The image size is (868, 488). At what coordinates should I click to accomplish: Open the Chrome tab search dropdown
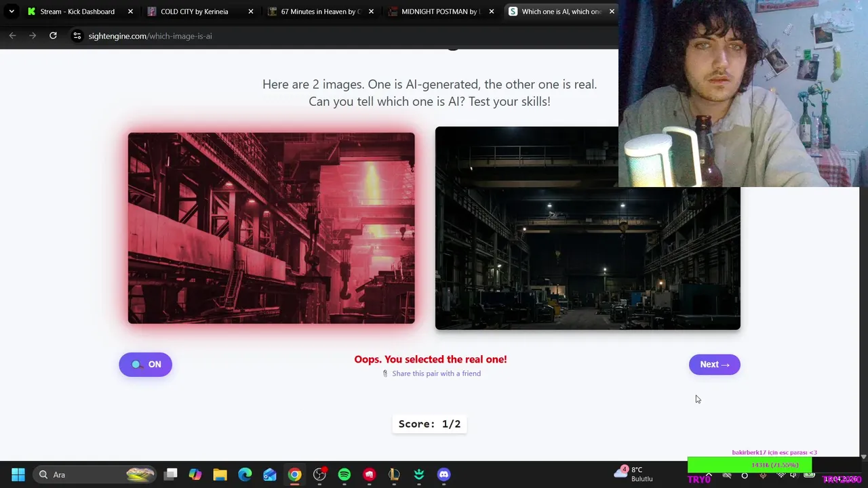pyautogui.click(x=12, y=12)
